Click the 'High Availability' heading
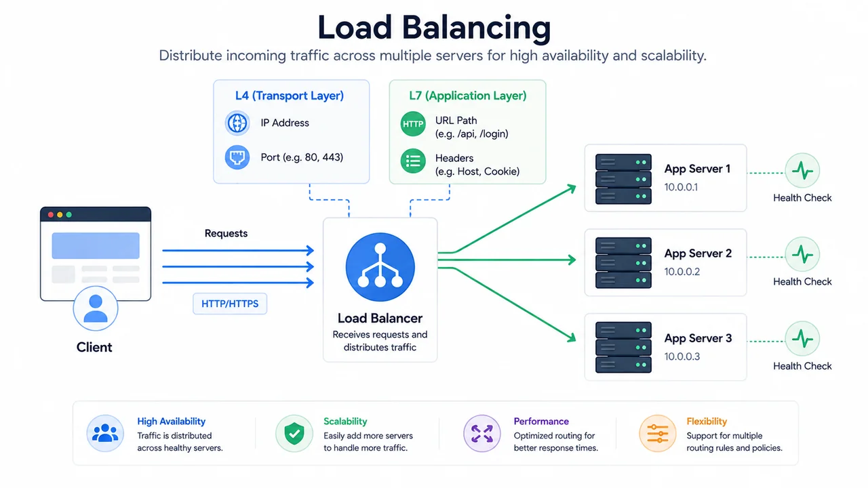The width and height of the screenshot is (868, 488). coord(171,421)
